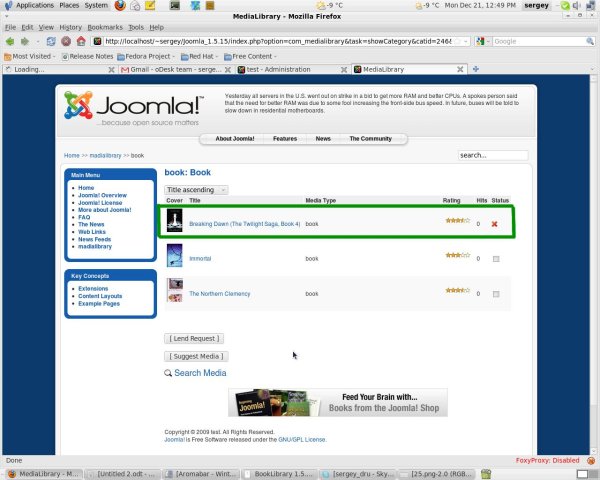Screen dimensions: 600x480
Task: Open the search engine selector dropdown
Action: pyautogui.click(x=483, y=41)
